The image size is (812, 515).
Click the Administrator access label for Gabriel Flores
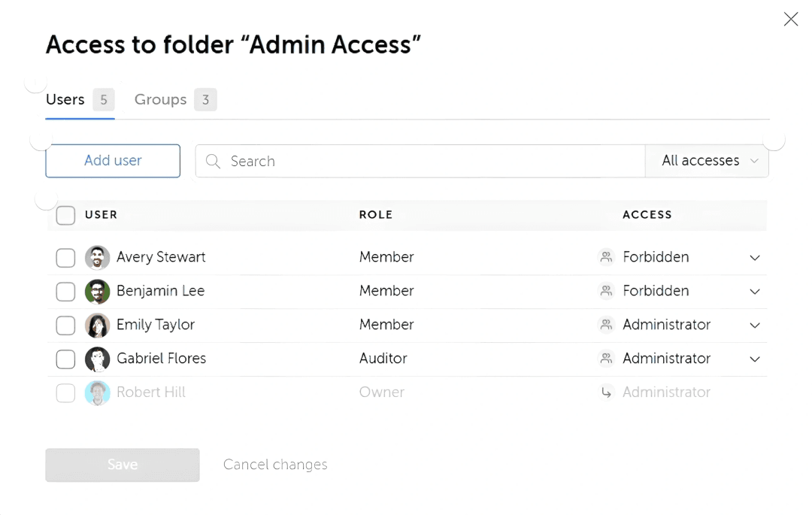pos(666,358)
